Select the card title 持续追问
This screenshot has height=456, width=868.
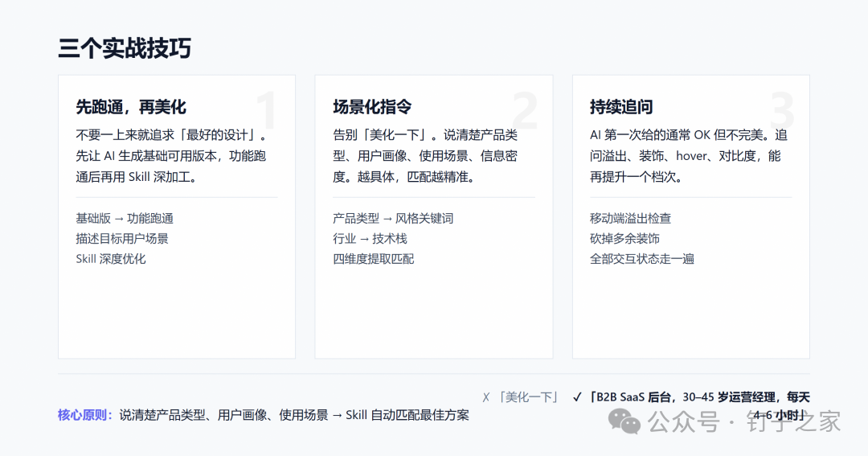tap(621, 107)
